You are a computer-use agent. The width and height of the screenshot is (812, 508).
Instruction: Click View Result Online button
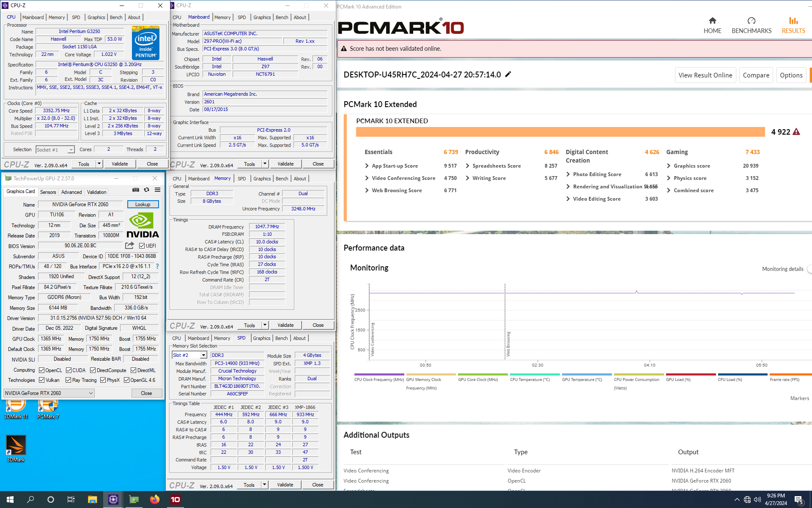[705, 75]
